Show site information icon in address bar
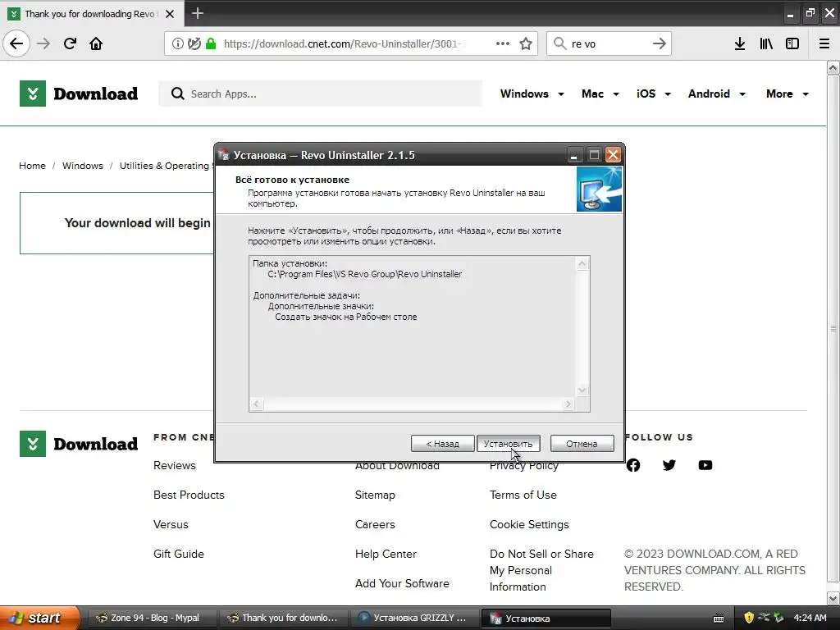840x630 pixels. coord(177,43)
